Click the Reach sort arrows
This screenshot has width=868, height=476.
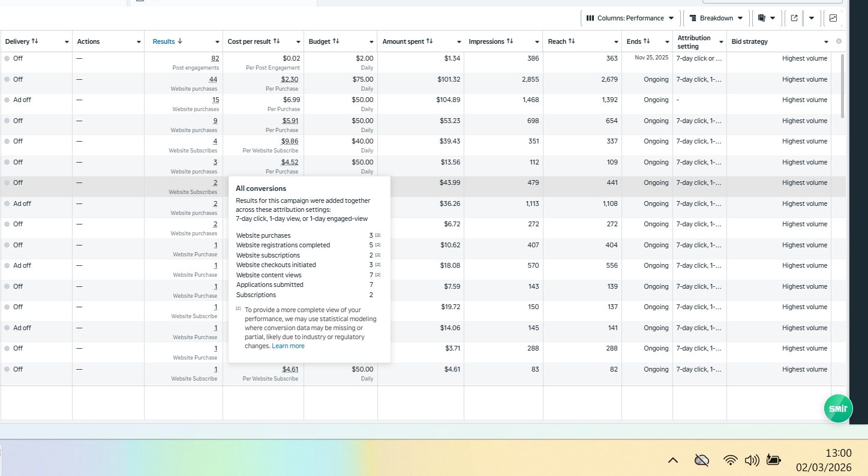coord(572,41)
